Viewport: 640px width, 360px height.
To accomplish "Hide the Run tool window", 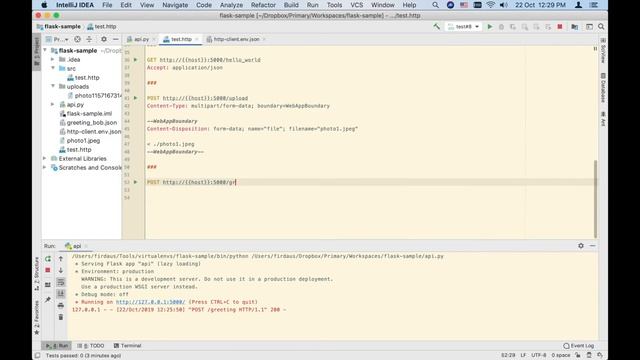I will 592,246.
